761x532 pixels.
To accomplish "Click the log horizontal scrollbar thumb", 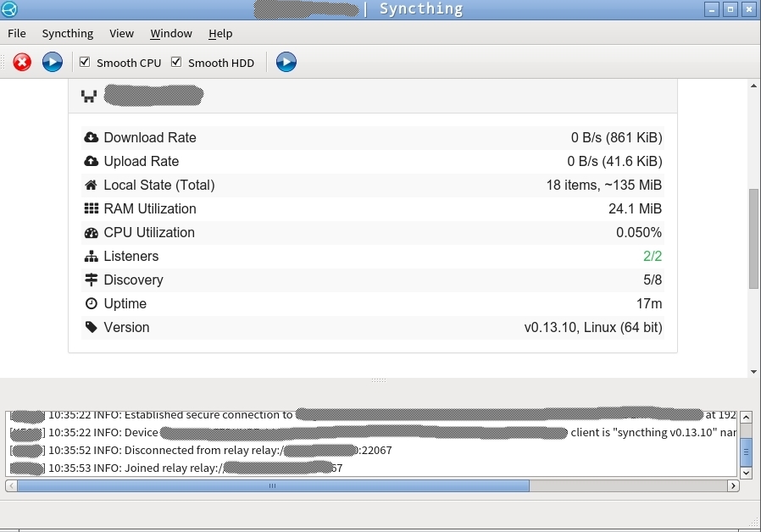I will coord(273,485).
